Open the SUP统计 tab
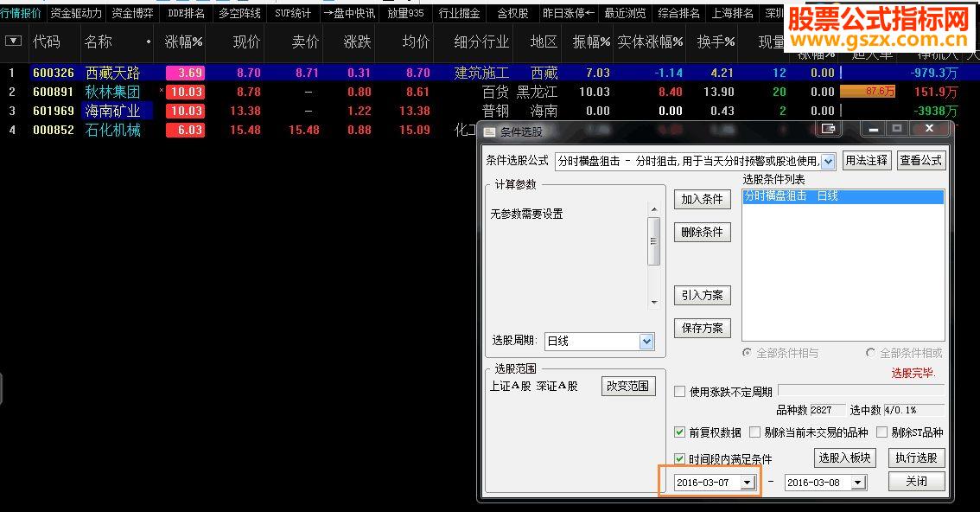The width and height of the screenshot is (980, 512). 292,13
